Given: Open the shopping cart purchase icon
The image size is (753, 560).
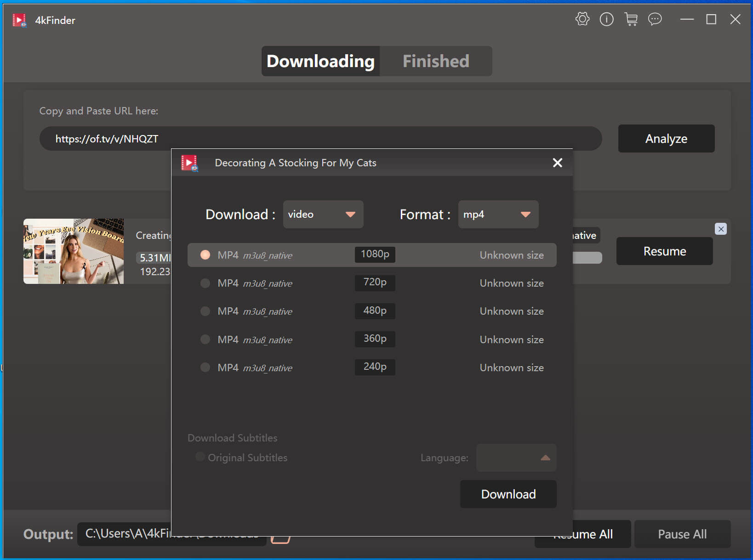Looking at the screenshot, I should [x=631, y=19].
